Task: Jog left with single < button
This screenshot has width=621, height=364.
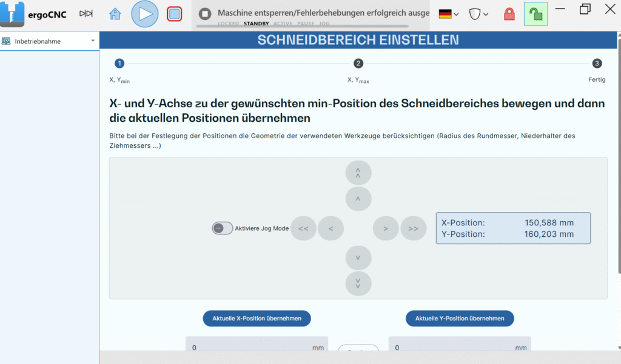Action: click(331, 228)
